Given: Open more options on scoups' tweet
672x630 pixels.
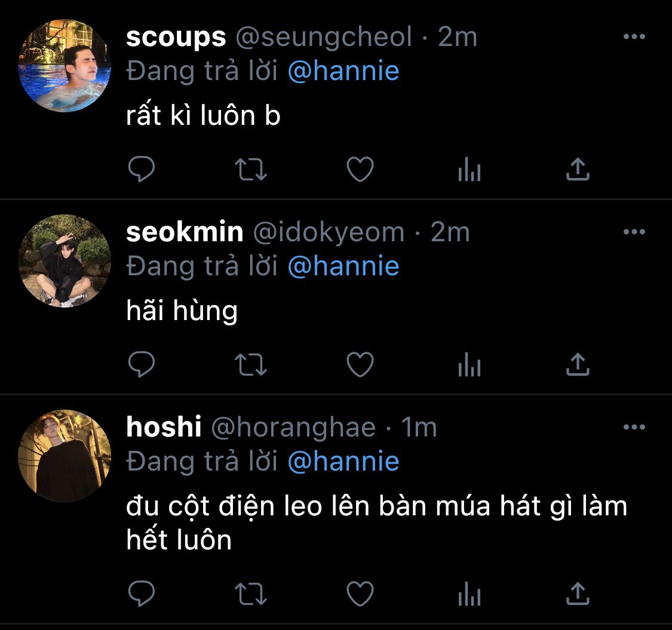Looking at the screenshot, I should [x=634, y=36].
